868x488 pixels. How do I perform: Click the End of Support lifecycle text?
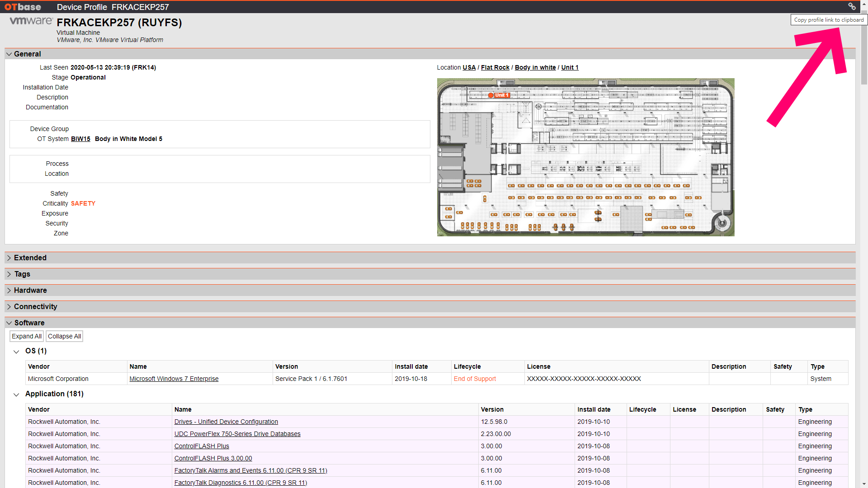coord(475,379)
